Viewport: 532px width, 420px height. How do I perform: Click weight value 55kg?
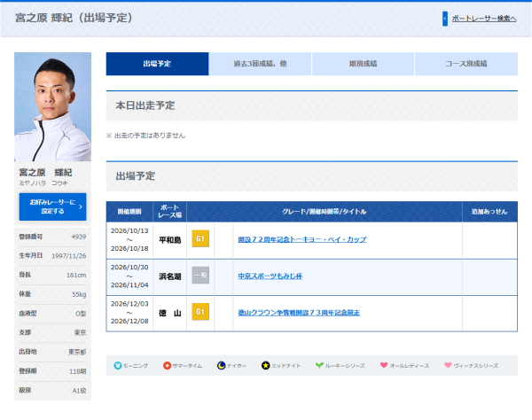point(79,294)
